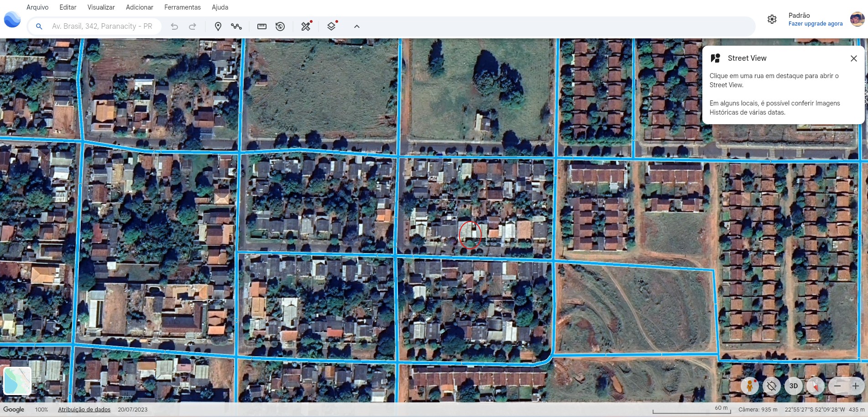Click the add placemark pin icon
This screenshot has height=417, width=868.
(218, 26)
